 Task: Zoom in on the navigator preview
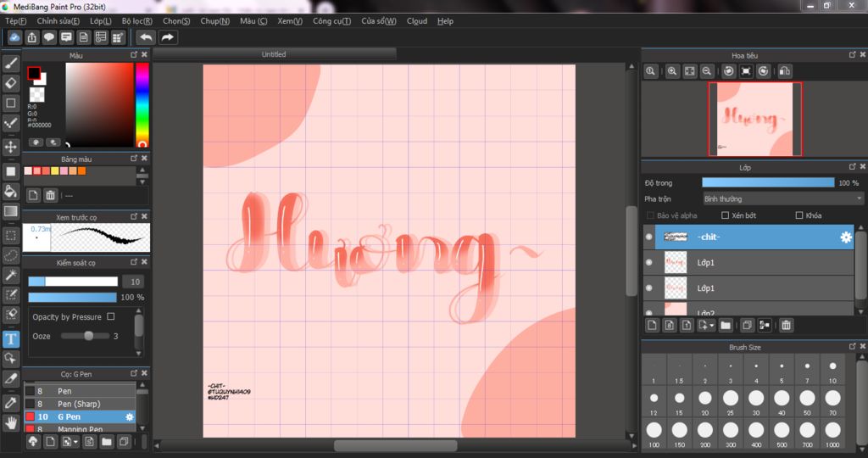(672, 71)
